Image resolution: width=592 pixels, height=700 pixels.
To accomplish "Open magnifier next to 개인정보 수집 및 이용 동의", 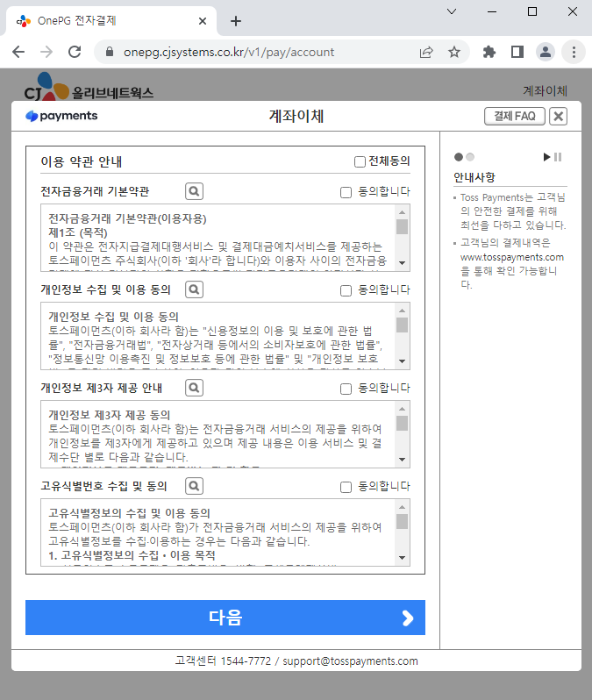I will (x=194, y=289).
